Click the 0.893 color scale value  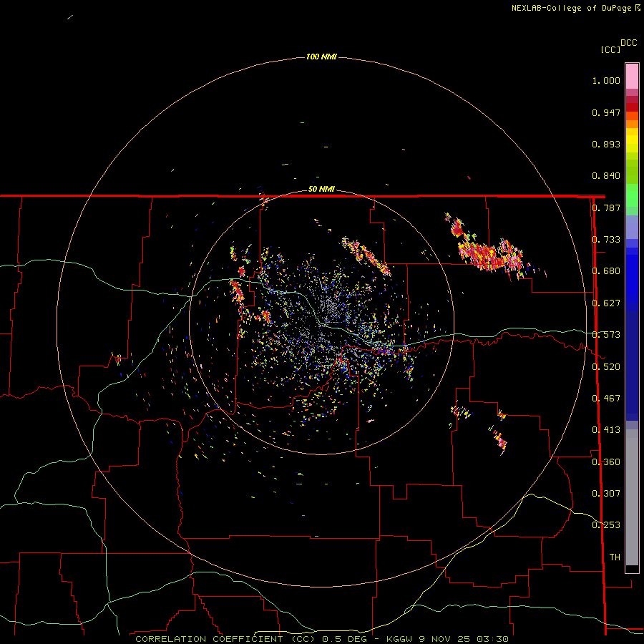[606, 144]
